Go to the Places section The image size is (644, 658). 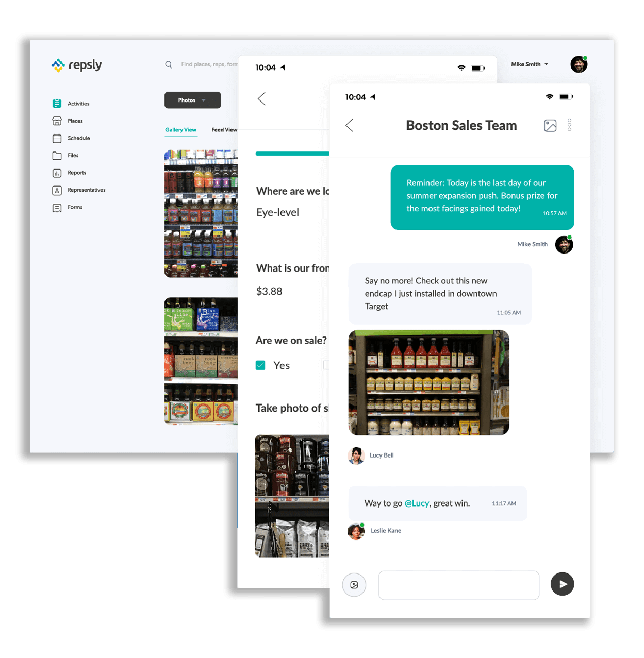(75, 121)
